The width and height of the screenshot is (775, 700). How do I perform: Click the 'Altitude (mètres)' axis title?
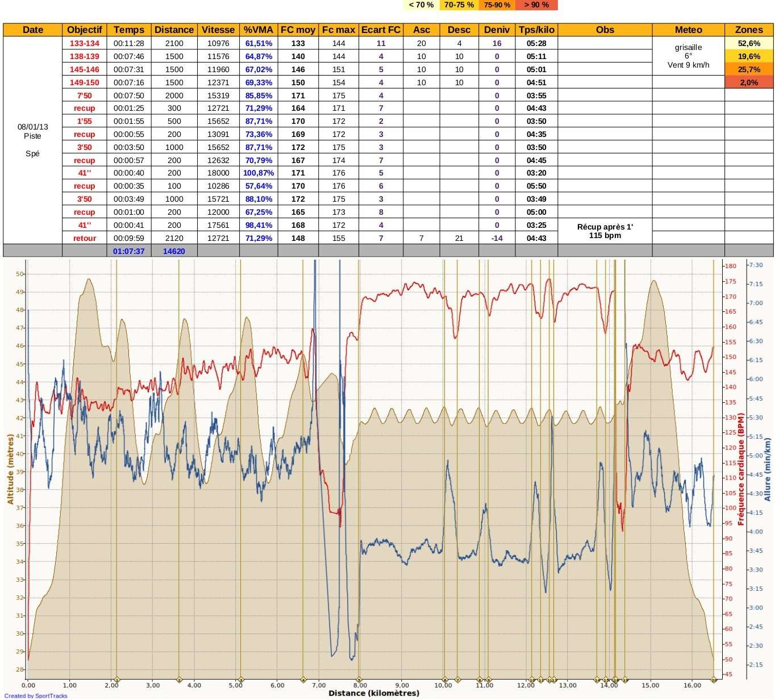tap(10, 469)
